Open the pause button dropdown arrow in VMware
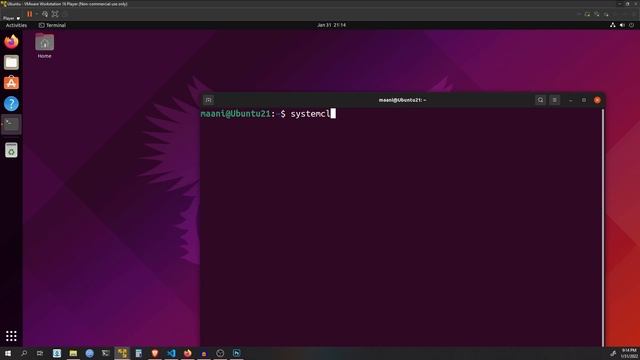The height and width of the screenshot is (360, 640). (x=36, y=14)
